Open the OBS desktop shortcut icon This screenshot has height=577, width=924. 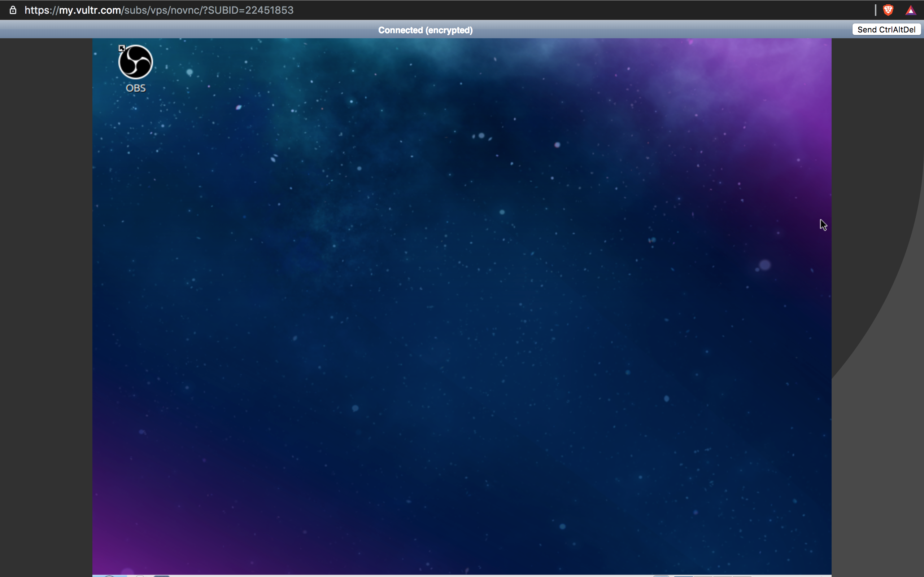click(136, 62)
